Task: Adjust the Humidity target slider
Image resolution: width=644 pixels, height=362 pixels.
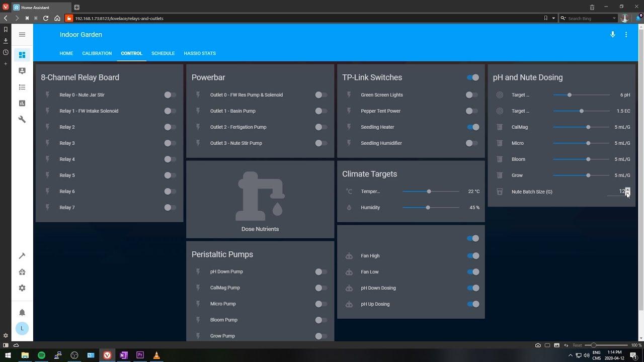Action: [x=431, y=207]
